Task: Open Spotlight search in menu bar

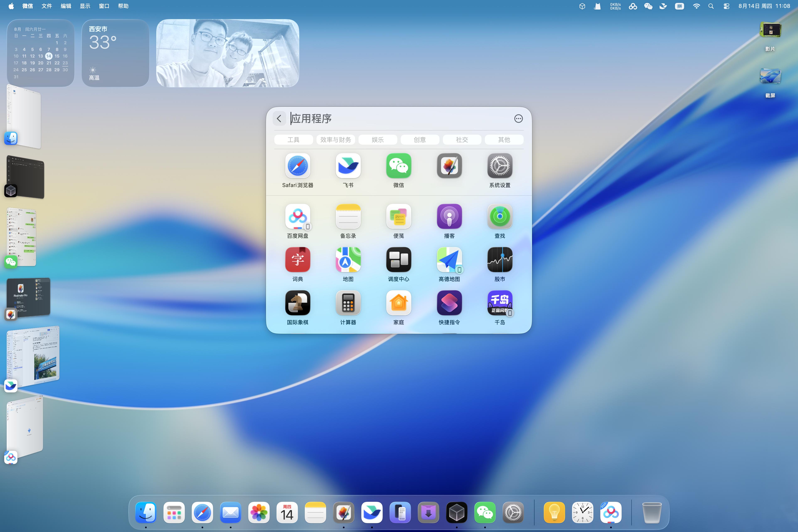Action: tap(711, 6)
